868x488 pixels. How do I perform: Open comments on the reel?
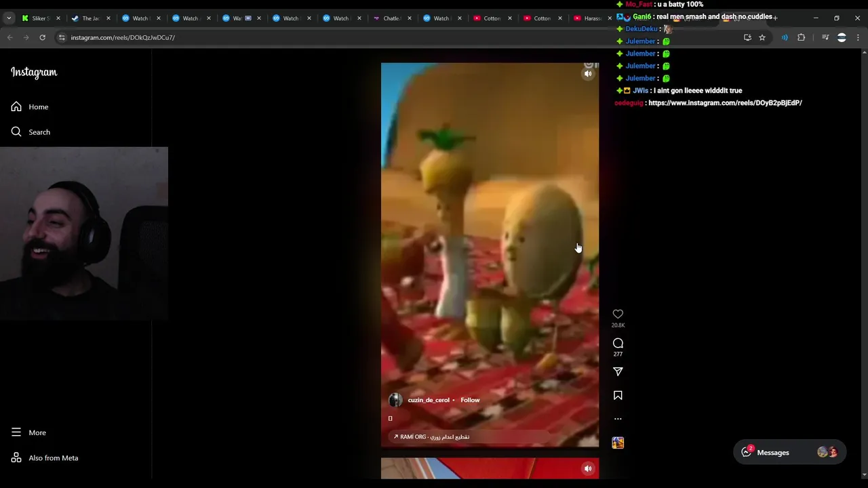[x=618, y=343]
